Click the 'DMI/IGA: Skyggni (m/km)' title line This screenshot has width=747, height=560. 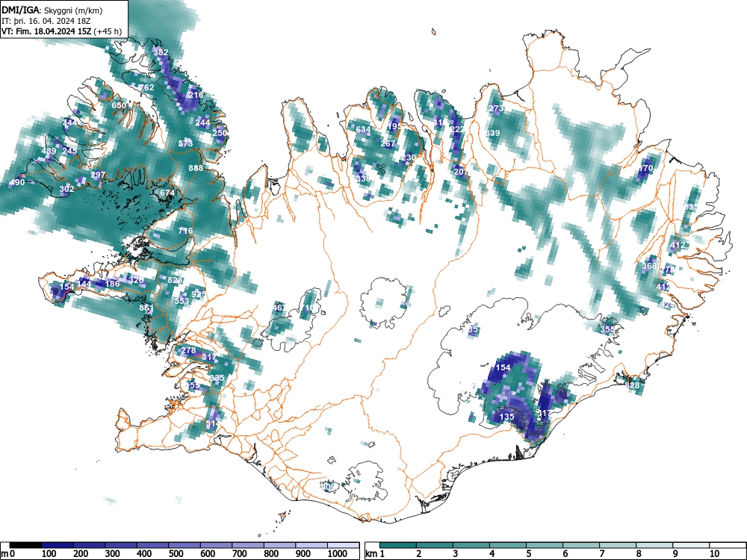(52, 10)
